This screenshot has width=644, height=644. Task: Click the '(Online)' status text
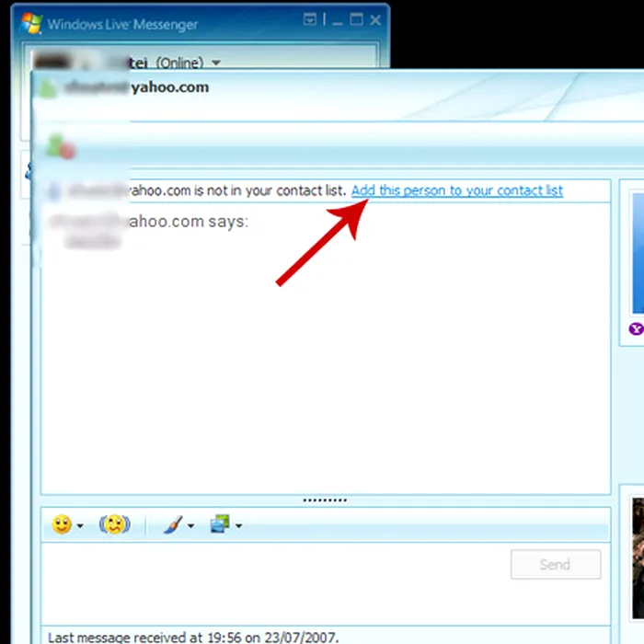179,63
